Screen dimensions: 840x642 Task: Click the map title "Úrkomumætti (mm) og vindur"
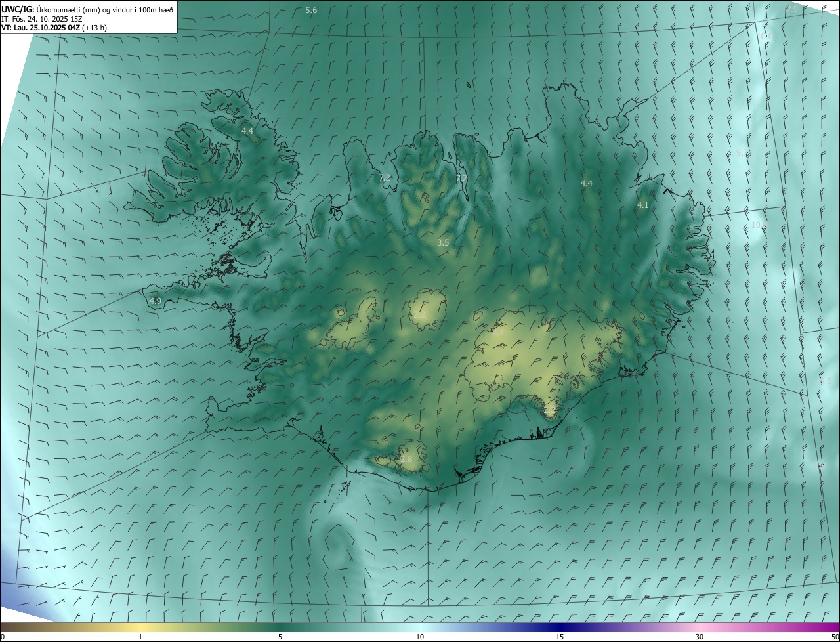click(x=85, y=9)
